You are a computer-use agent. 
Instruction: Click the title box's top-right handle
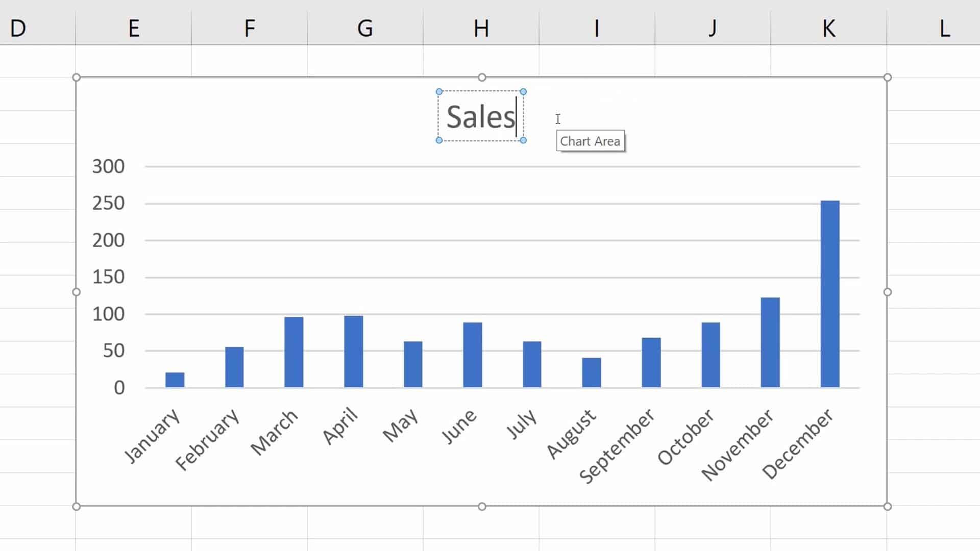(x=523, y=92)
